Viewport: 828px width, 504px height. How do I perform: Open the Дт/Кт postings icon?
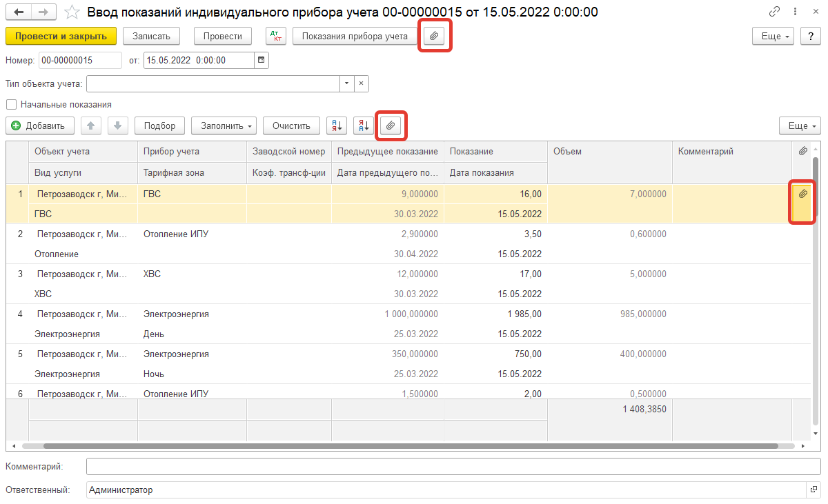276,37
